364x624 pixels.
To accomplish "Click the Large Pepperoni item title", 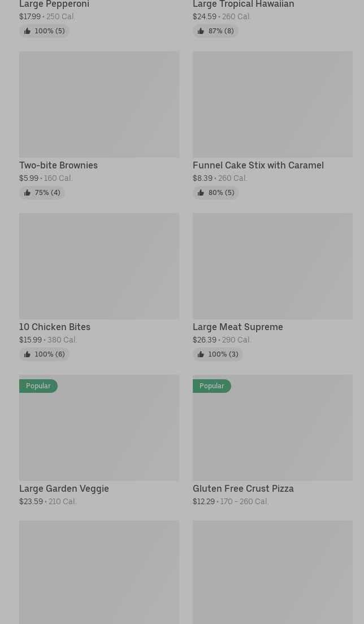I will tap(54, 5).
